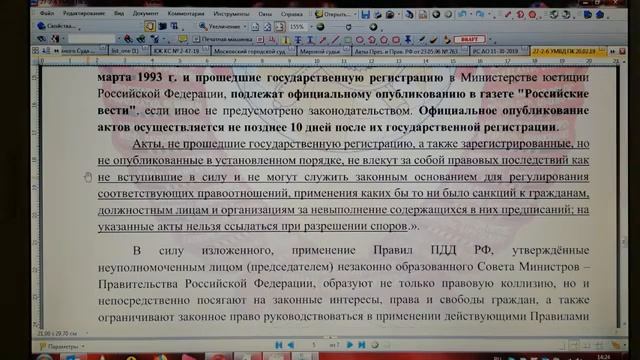Click the Redo icon
The width and height of the screenshot is (640, 360).
[x=480, y=14]
